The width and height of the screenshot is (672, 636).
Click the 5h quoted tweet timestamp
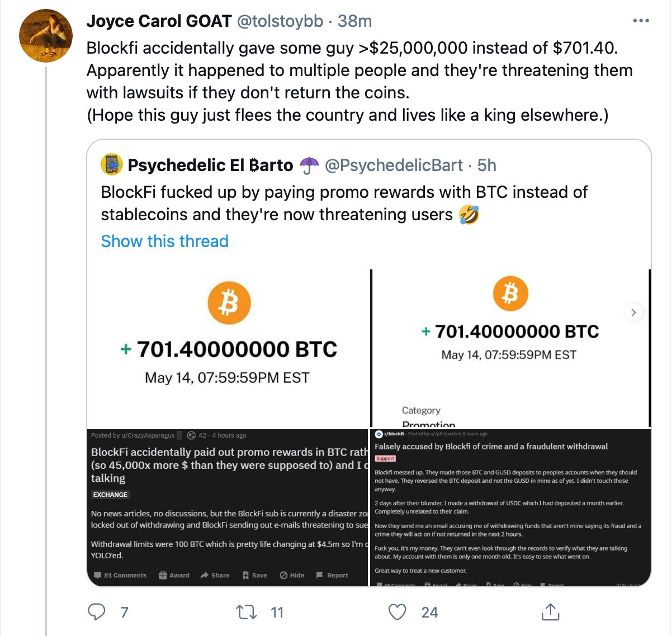pyautogui.click(x=487, y=165)
